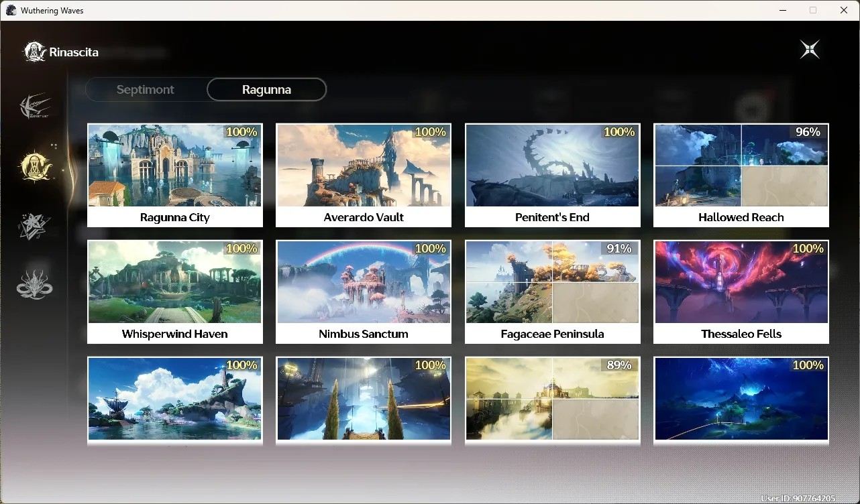The width and height of the screenshot is (860, 504).
Task: Select the Rinascita region emblem in sidebar
Action: (35, 166)
